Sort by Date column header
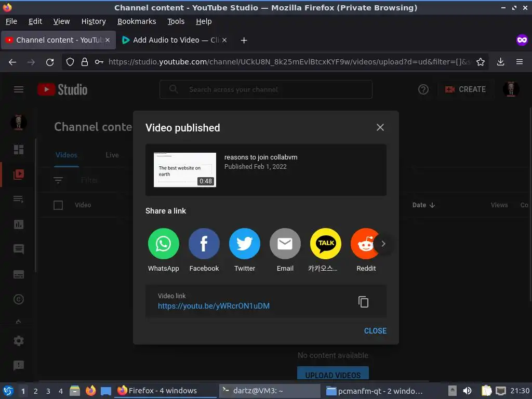This screenshot has height=399, width=532. [423, 205]
